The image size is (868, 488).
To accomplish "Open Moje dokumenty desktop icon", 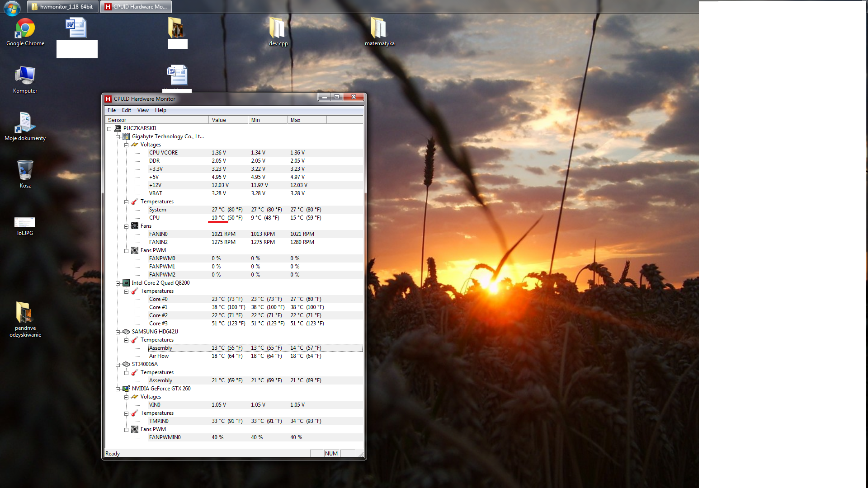I will click(25, 127).
